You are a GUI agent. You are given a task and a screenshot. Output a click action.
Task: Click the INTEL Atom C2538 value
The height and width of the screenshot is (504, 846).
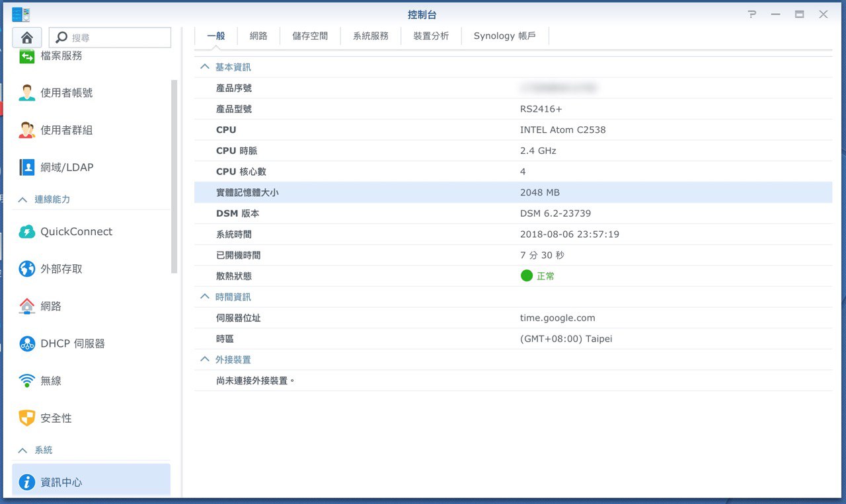[563, 130]
